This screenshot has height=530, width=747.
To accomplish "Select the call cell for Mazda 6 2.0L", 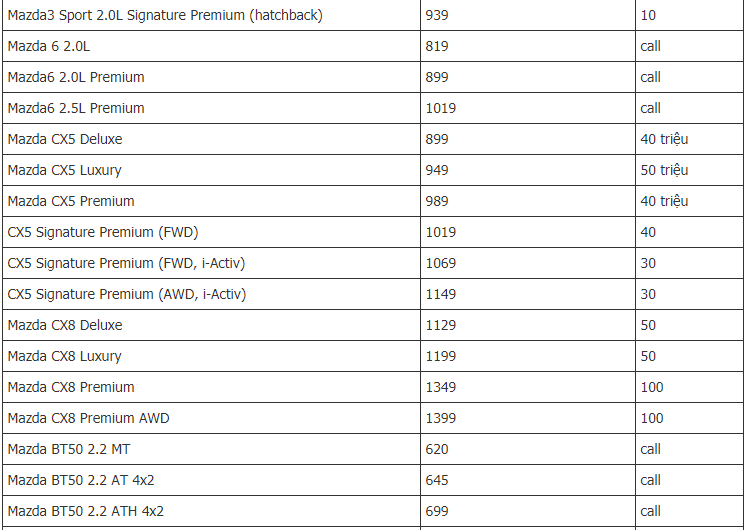I will [x=689, y=46].
